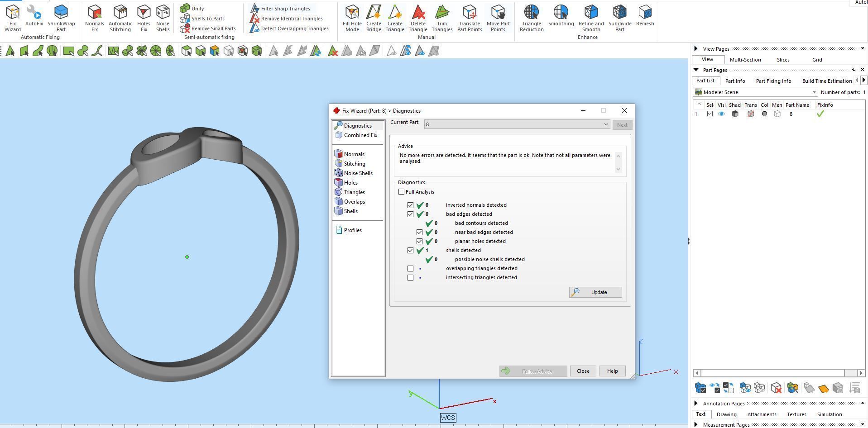Run AutoFix on the part
The image size is (868, 428).
click(34, 15)
